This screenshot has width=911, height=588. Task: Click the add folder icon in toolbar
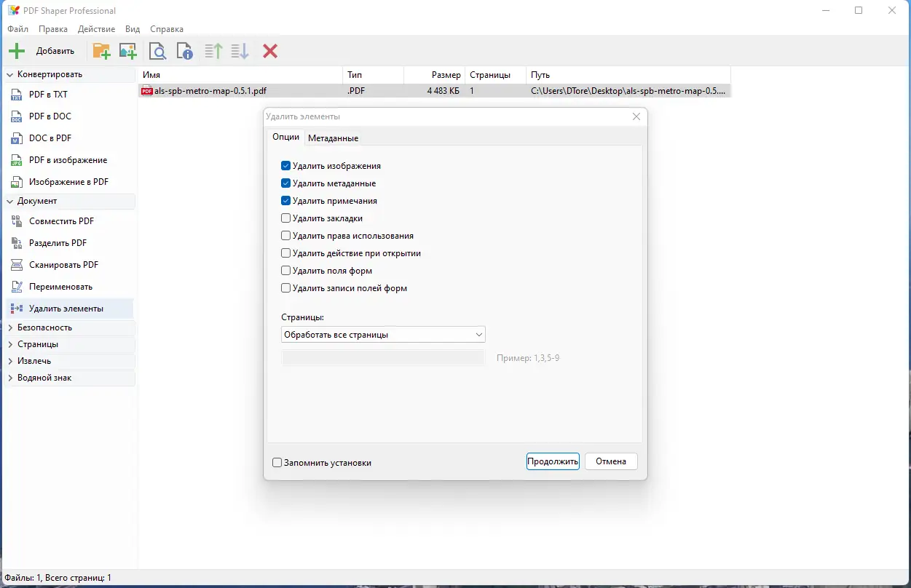coord(101,51)
